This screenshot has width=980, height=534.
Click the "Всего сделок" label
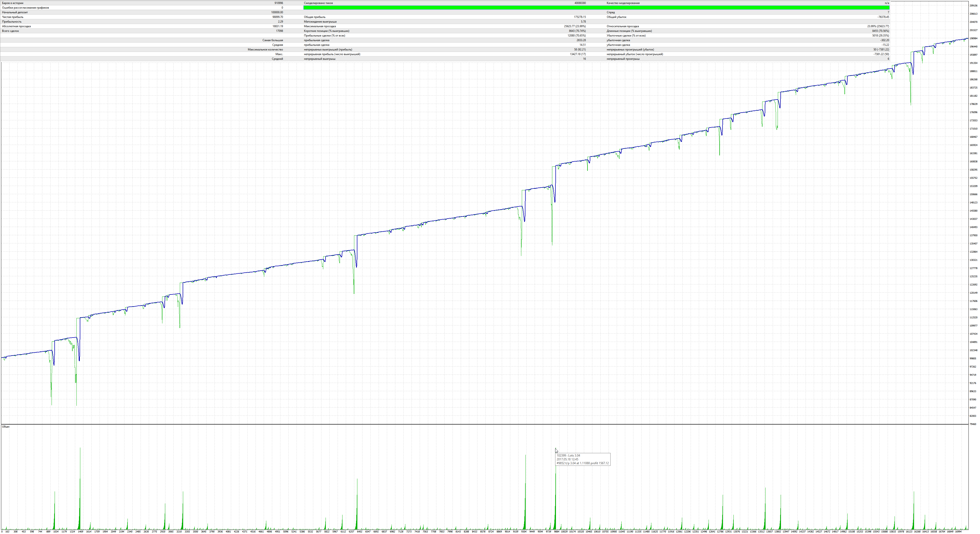click(x=10, y=31)
